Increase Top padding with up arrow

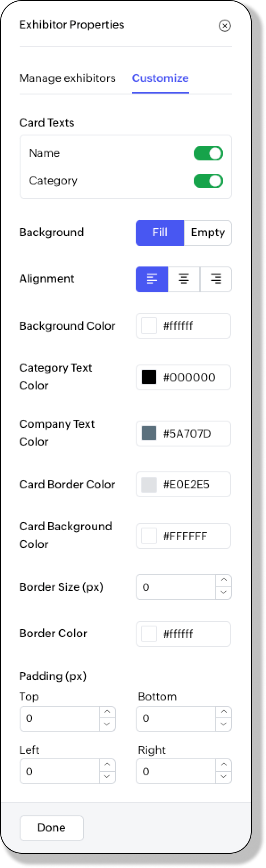coord(107,712)
